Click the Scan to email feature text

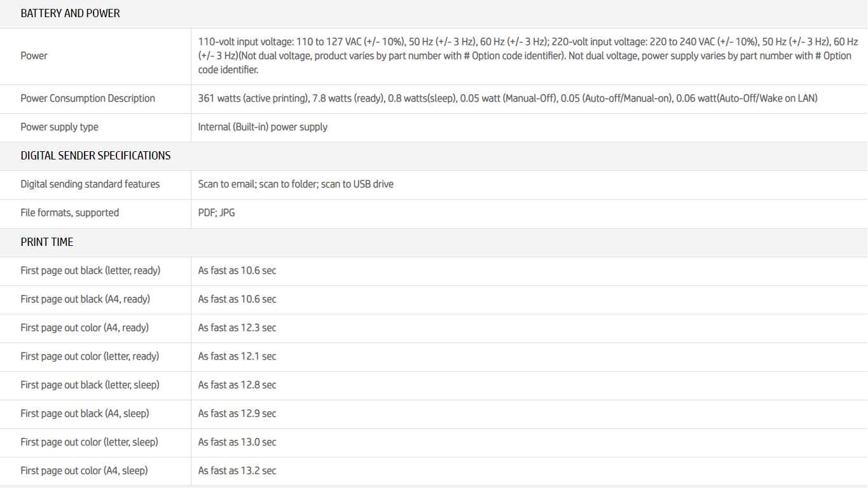point(226,184)
